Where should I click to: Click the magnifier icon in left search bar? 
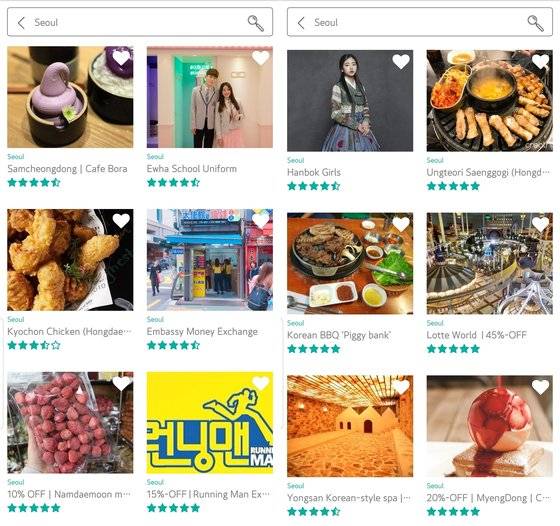click(x=256, y=23)
